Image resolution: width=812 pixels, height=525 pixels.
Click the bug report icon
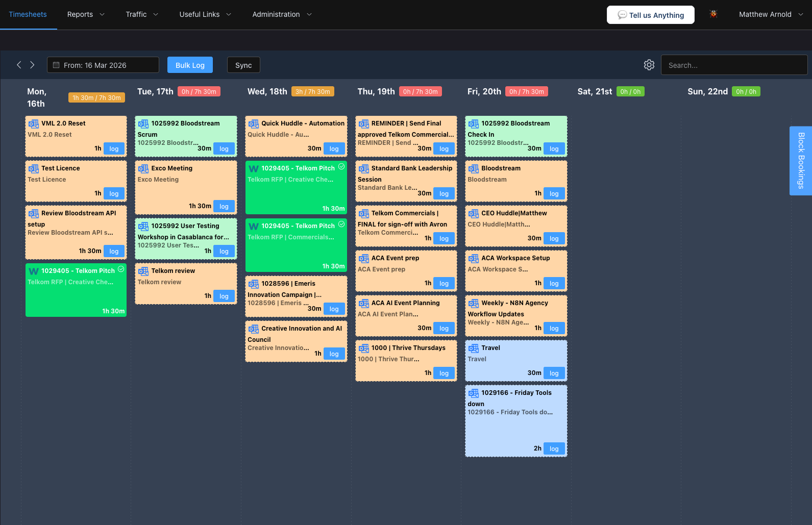pos(713,14)
